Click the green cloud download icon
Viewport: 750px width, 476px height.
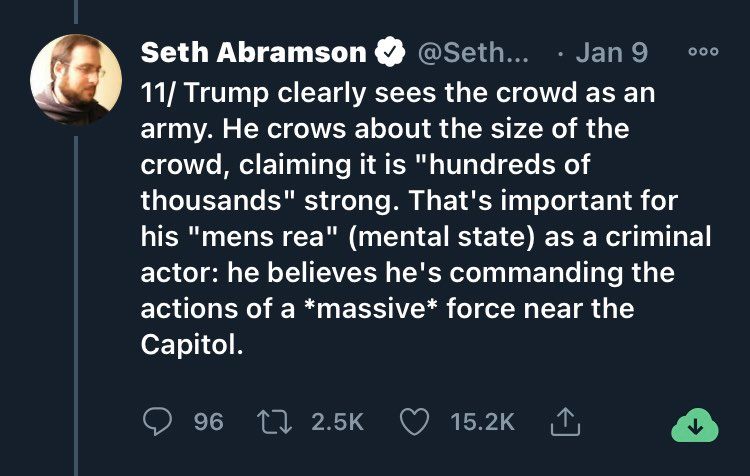pyautogui.click(x=695, y=425)
